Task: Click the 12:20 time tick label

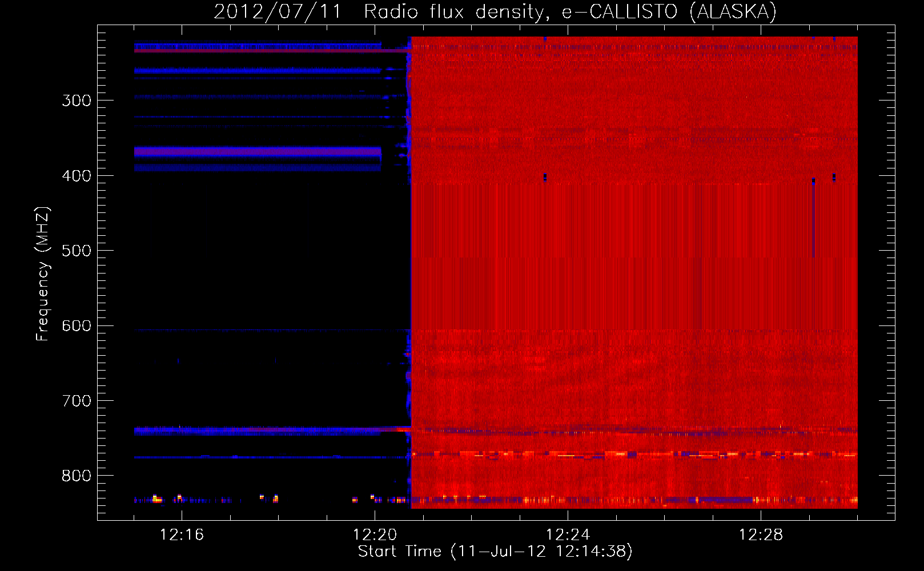Action: (x=375, y=535)
